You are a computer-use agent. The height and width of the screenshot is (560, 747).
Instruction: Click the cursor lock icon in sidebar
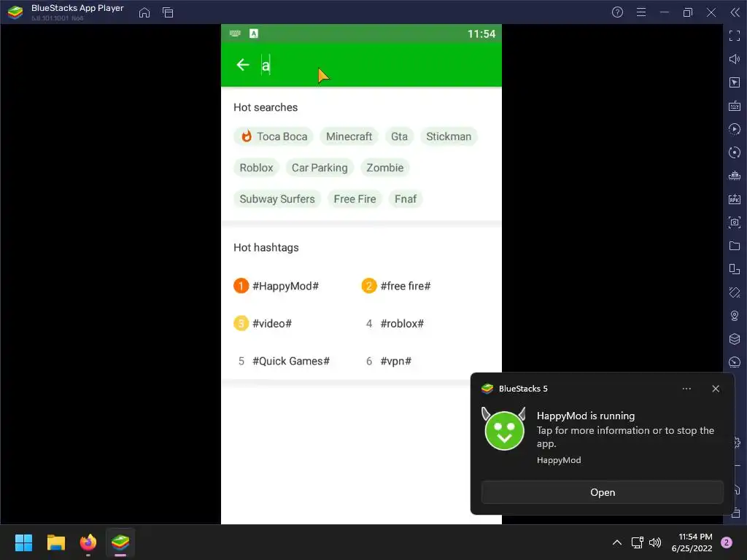(x=735, y=82)
